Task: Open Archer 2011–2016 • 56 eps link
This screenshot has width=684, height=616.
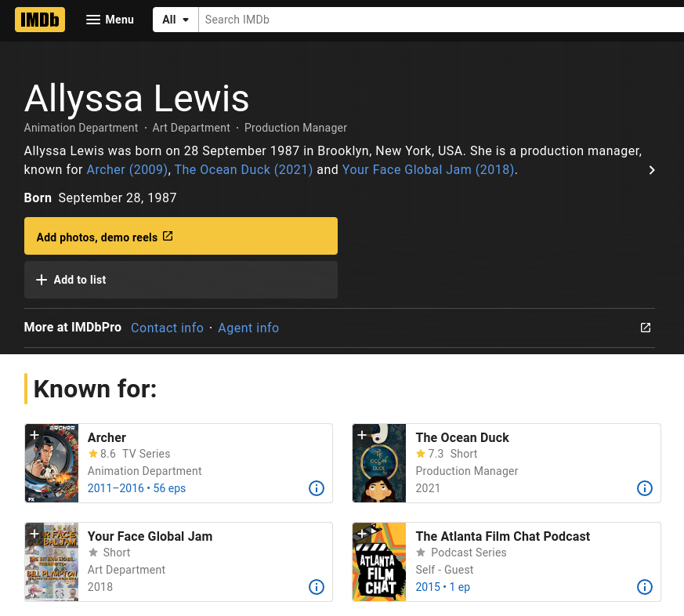Action: pyautogui.click(x=136, y=487)
